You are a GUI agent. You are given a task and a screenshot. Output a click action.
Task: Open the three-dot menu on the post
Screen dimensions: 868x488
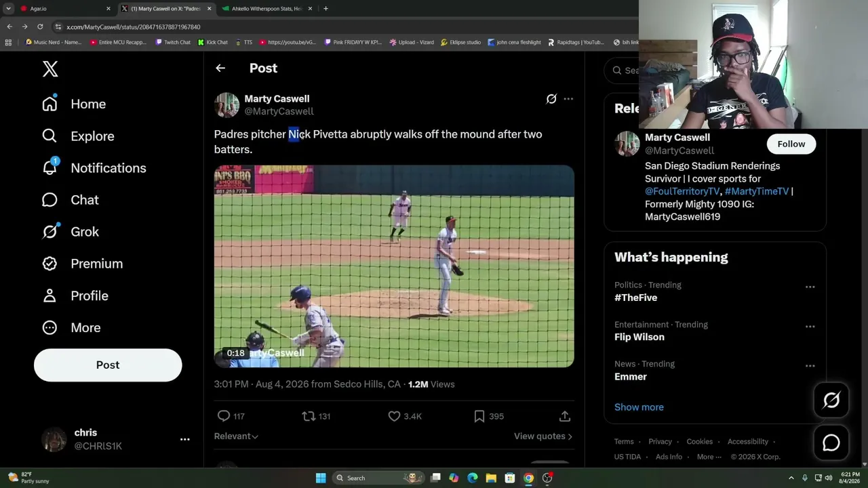point(568,99)
